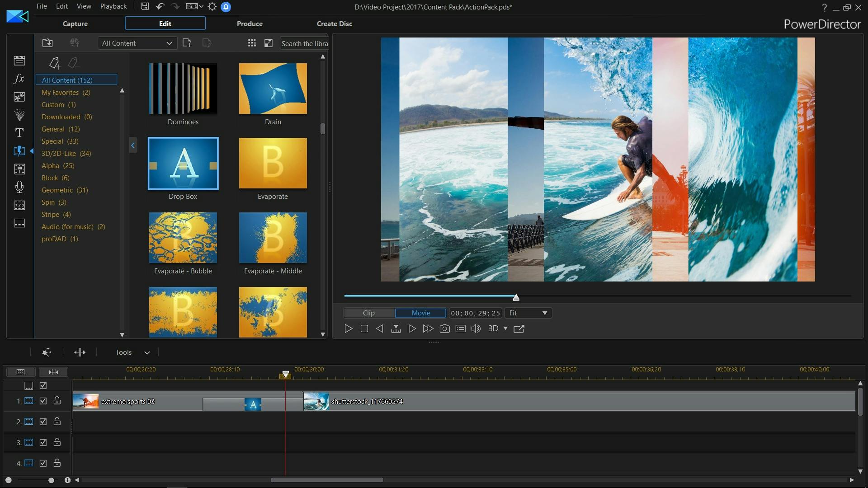Switch preview to Clip mode
This screenshot has width=868, height=488.
[x=369, y=313]
